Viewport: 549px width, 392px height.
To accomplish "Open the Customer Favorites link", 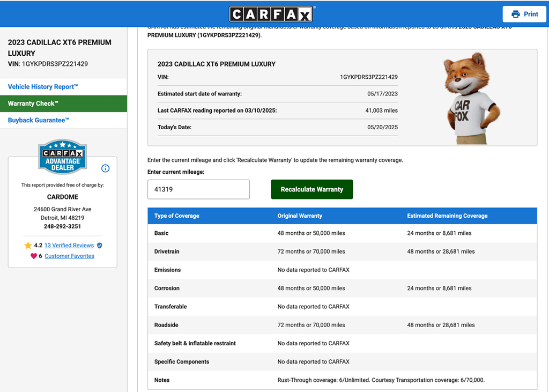I will point(69,256).
